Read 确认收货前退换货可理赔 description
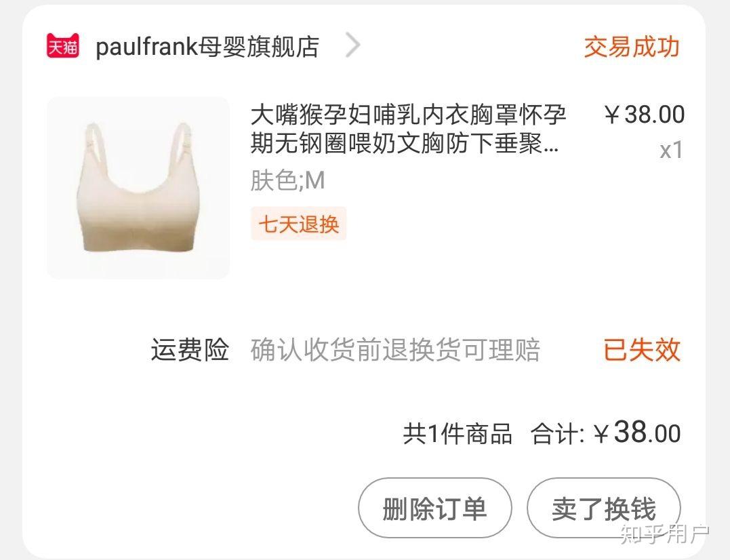 (395, 350)
